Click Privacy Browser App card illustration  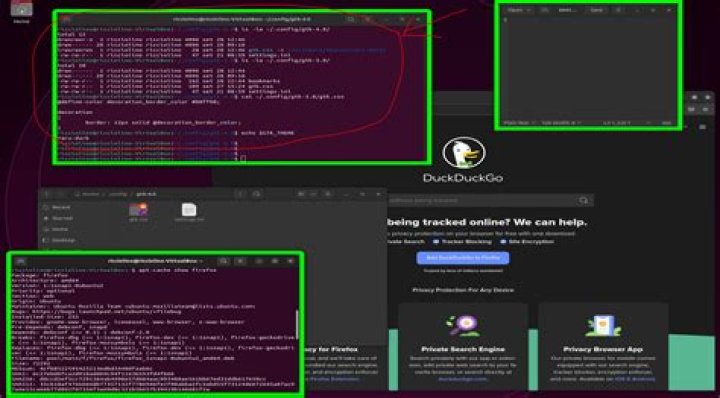[x=603, y=326]
